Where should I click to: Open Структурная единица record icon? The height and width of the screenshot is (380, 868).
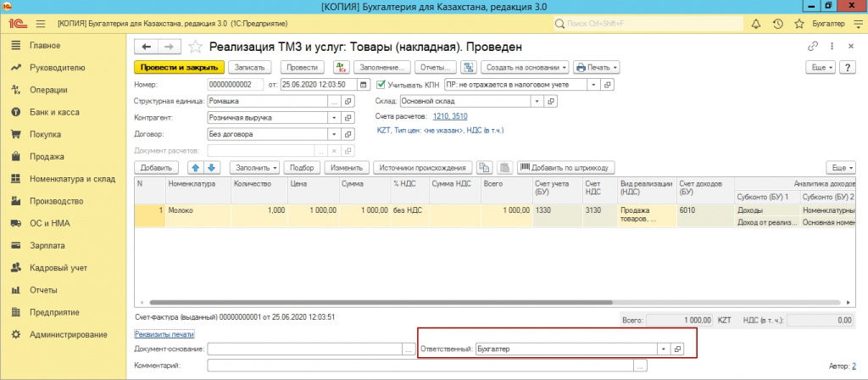pyautogui.click(x=348, y=102)
